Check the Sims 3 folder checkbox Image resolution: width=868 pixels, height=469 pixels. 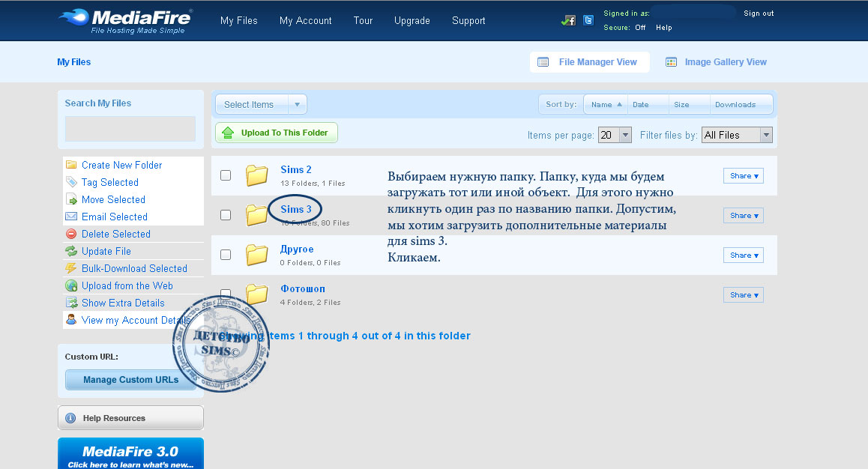click(x=226, y=215)
